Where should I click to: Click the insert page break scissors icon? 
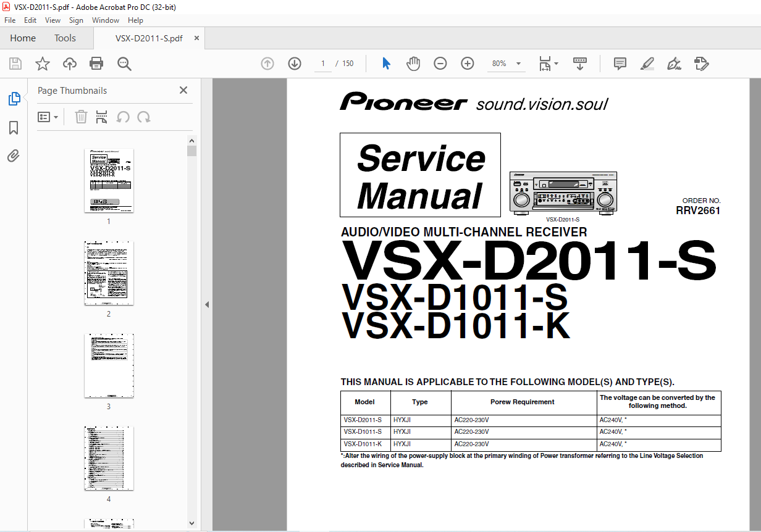click(x=102, y=117)
